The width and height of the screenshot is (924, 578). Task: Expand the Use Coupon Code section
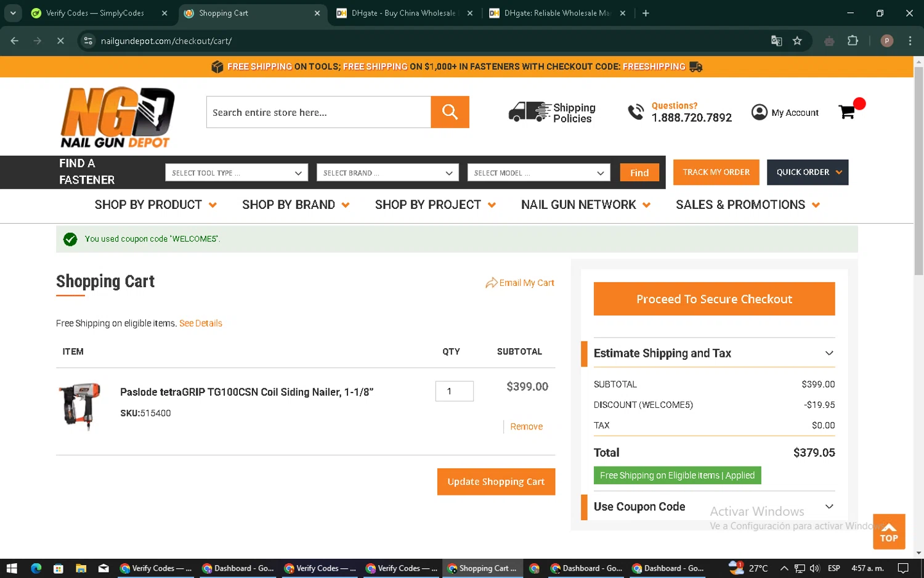(714, 507)
